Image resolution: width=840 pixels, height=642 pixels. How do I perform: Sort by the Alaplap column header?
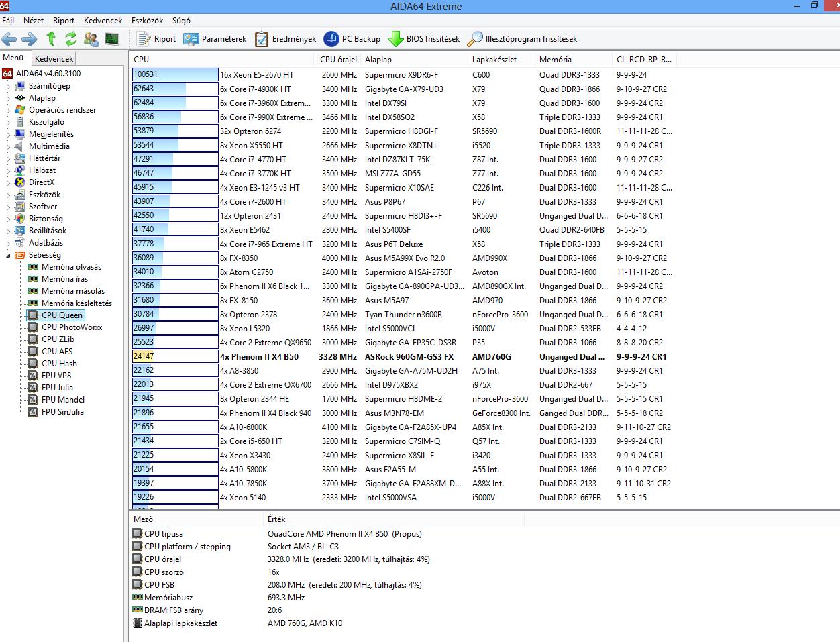pyautogui.click(x=414, y=60)
